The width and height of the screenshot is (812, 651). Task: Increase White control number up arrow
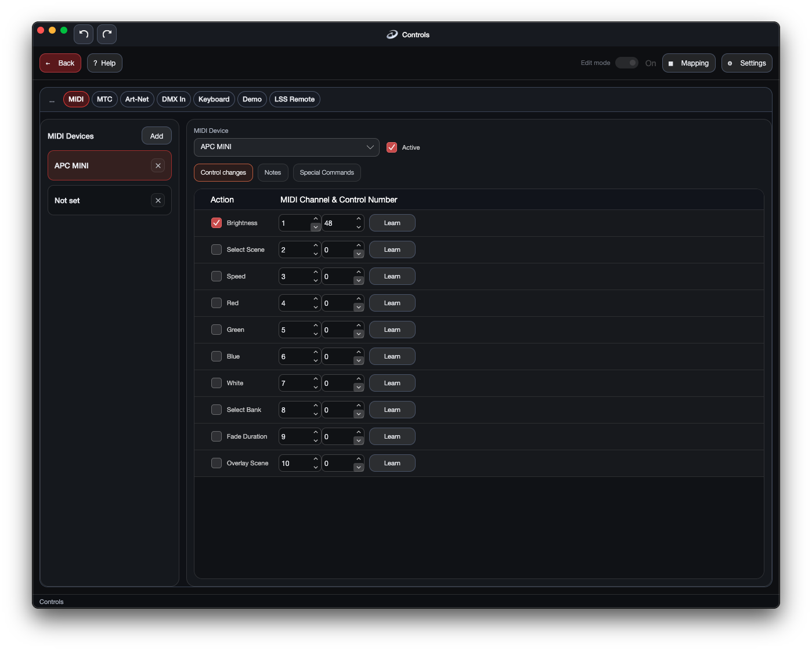[x=359, y=379]
